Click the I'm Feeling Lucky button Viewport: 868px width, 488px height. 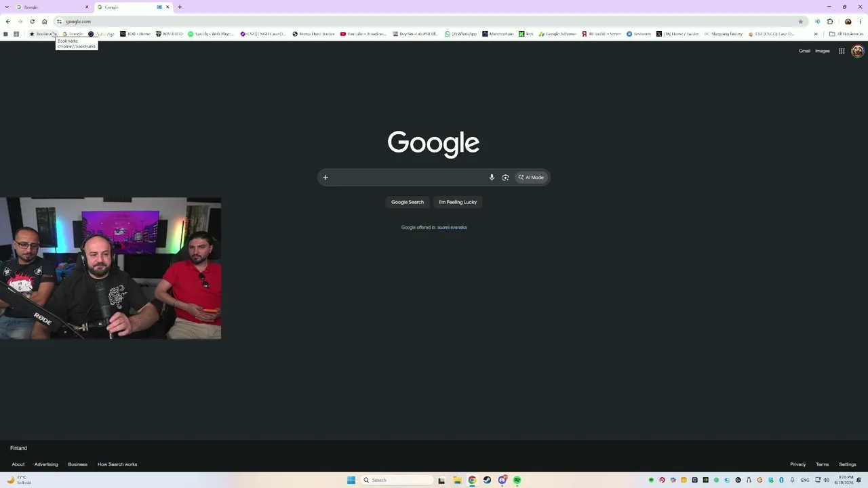458,202
